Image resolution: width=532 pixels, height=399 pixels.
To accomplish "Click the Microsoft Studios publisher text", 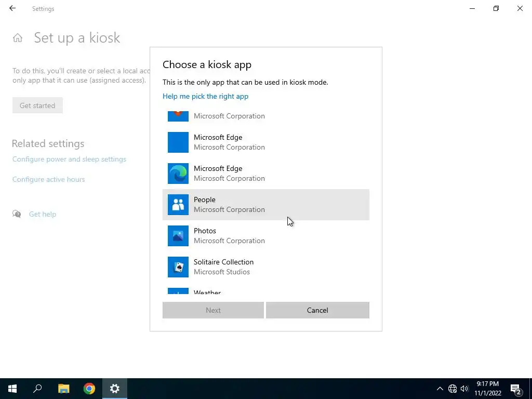I will click(221, 272).
